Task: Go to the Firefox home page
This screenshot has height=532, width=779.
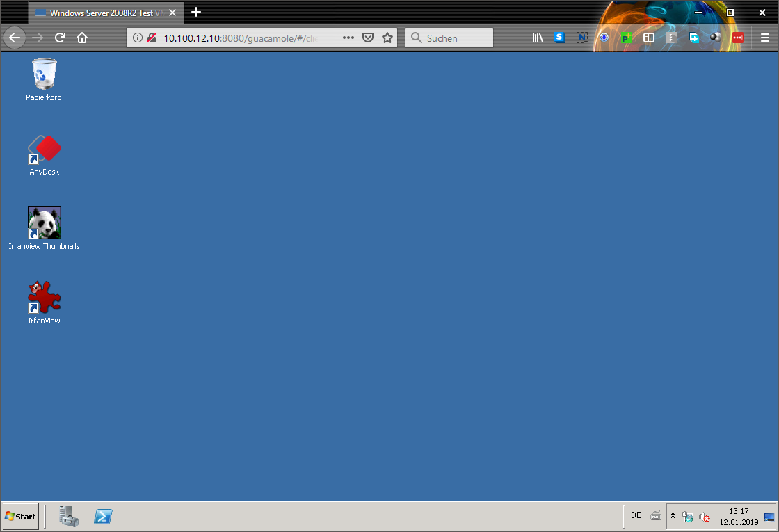Action: (x=82, y=38)
